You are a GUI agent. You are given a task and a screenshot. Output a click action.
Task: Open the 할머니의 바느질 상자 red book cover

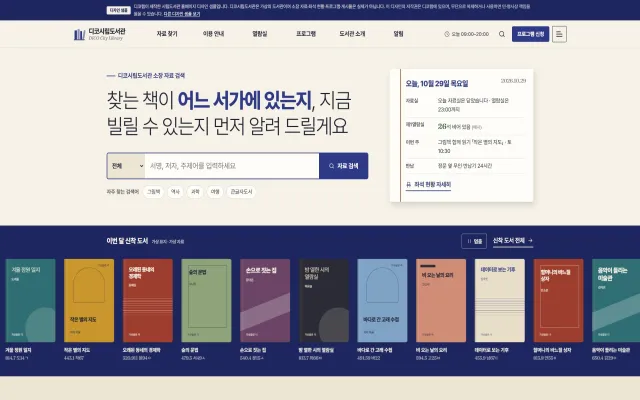(558, 300)
